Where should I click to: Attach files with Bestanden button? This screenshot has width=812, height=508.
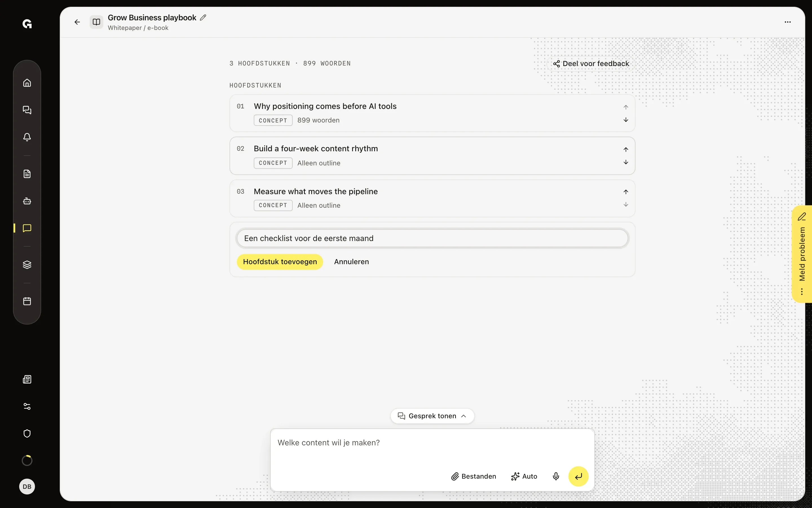click(x=473, y=476)
